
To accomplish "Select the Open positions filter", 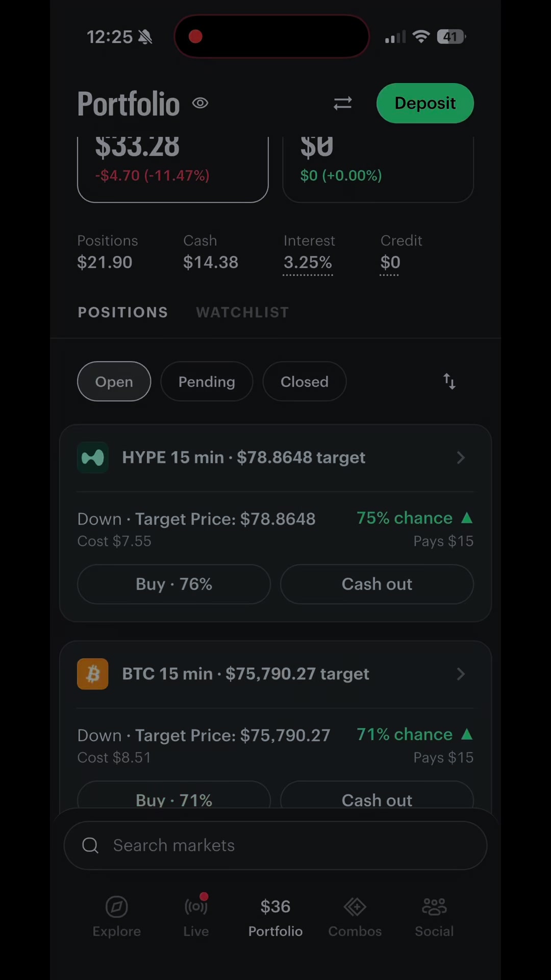I will tap(114, 381).
